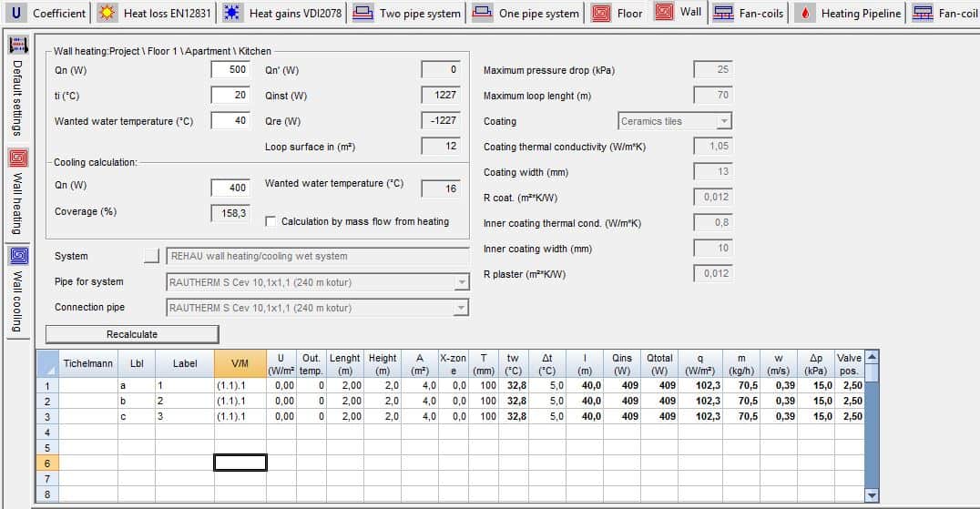This screenshot has height=509, width=980.
Task: Click the Heat loss EN12831 sun icon
Action: (107, 13)
